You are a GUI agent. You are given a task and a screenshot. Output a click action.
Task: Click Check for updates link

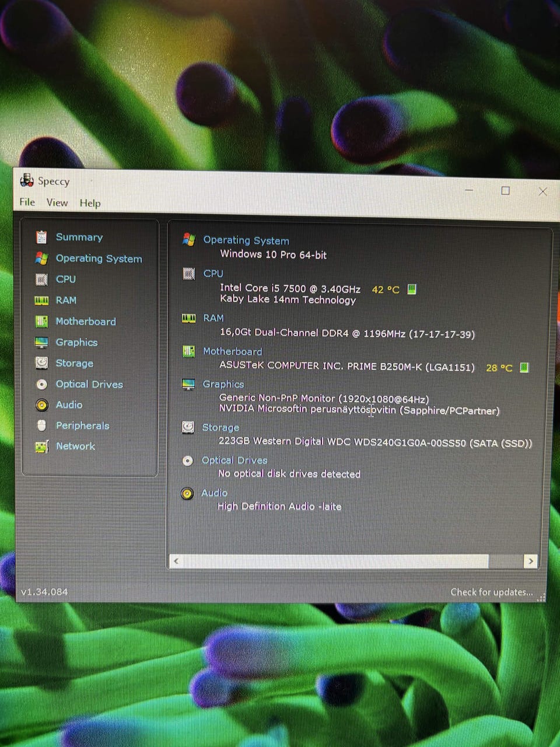(x=491, y=592)
